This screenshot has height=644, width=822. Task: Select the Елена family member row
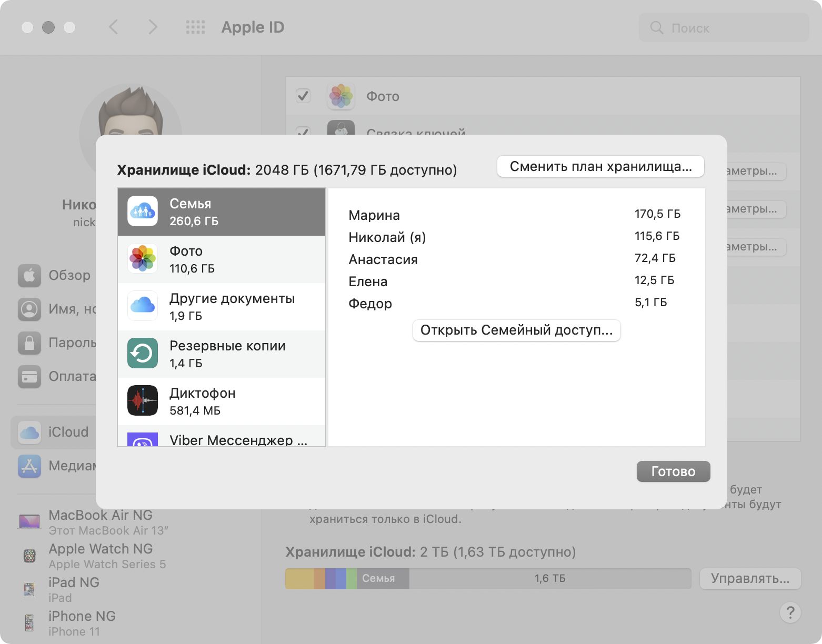coord(516,281)
